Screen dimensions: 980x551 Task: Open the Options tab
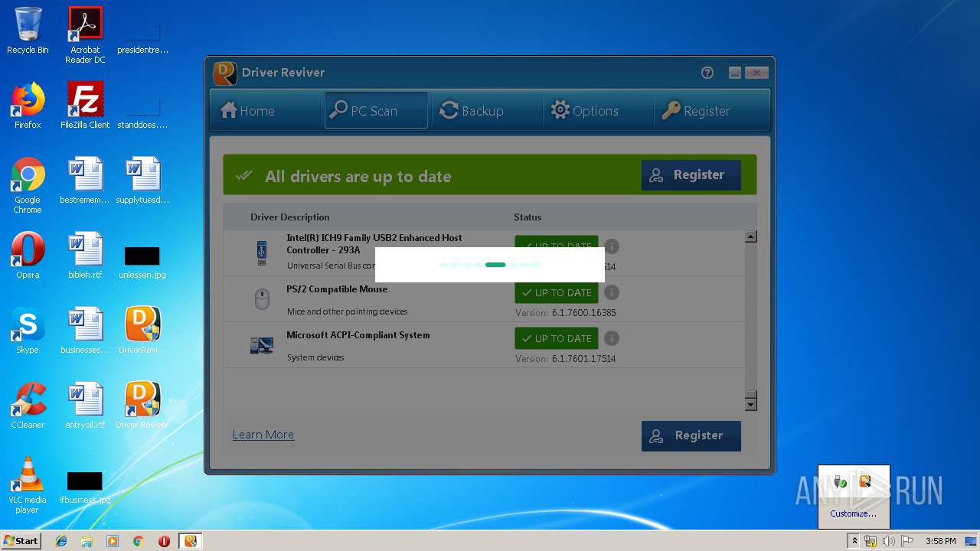585,111
